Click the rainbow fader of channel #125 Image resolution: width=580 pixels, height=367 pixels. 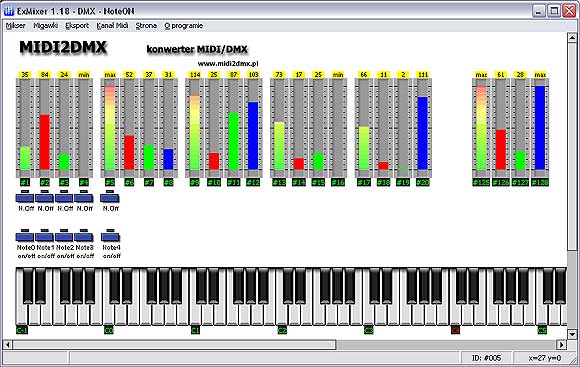[481, 128]
